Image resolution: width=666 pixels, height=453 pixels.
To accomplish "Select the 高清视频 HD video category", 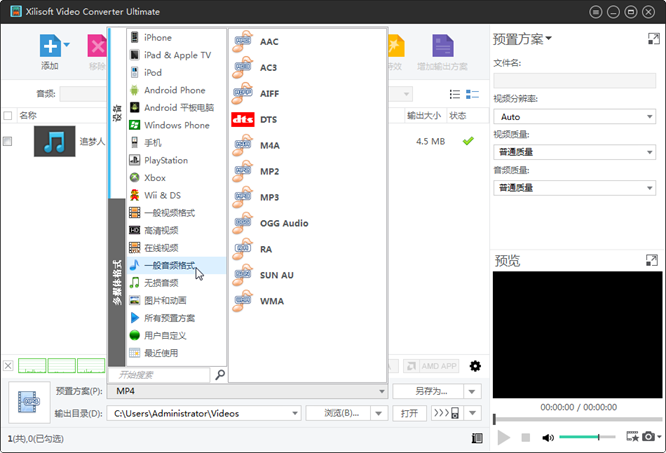I will click(176, 230).
